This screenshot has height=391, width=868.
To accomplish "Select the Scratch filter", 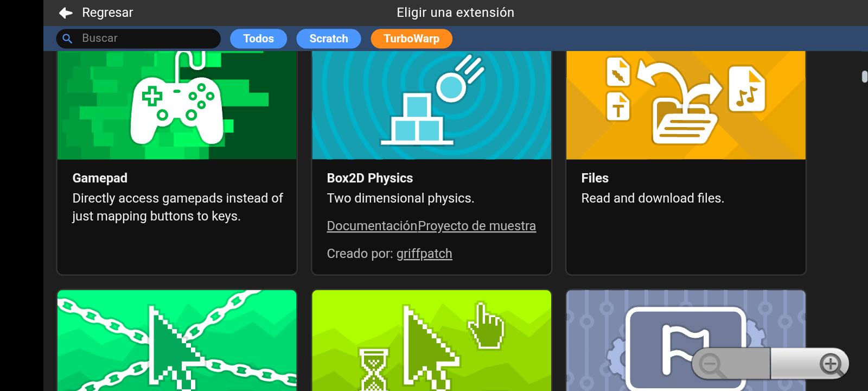I will click(329, 39).
